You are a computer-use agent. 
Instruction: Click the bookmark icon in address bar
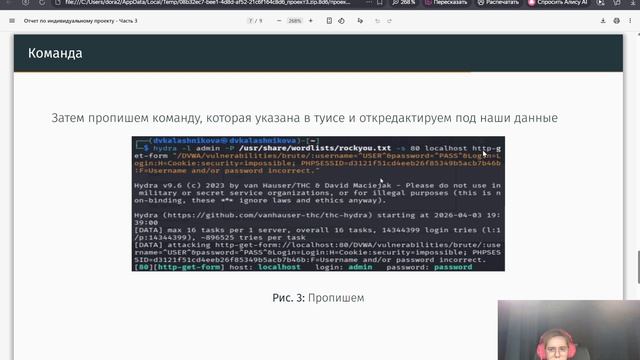(x=380, y=2)
